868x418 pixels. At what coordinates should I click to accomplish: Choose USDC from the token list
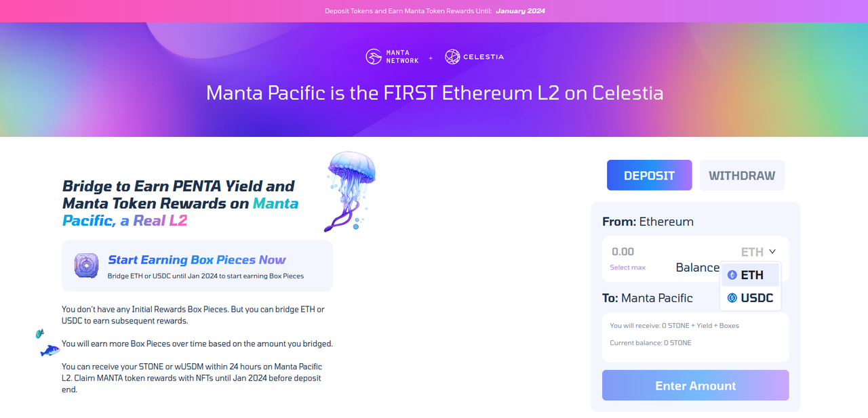751,298
